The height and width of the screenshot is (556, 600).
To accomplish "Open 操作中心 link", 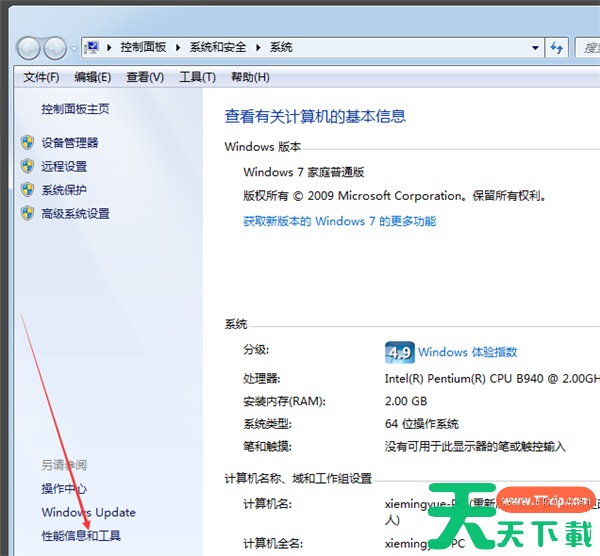I will (64, 489).
